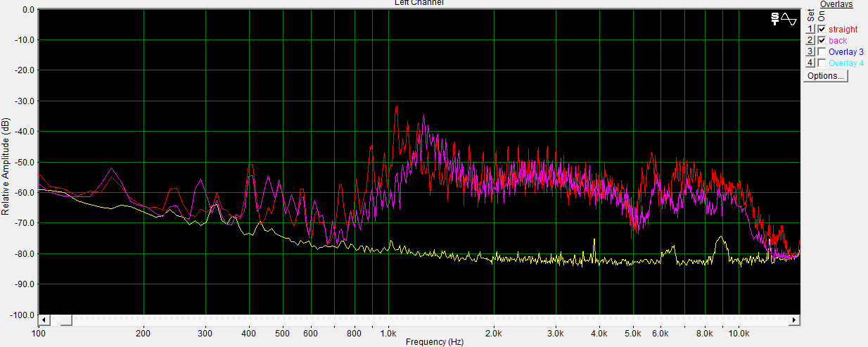Open the overlay Options dialog
The height and width of the screenshot is (347, 868).
(826, 75)
